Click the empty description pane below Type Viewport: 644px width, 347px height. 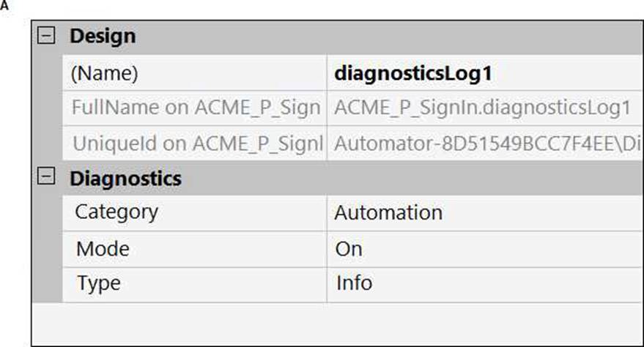coord(337,324)
